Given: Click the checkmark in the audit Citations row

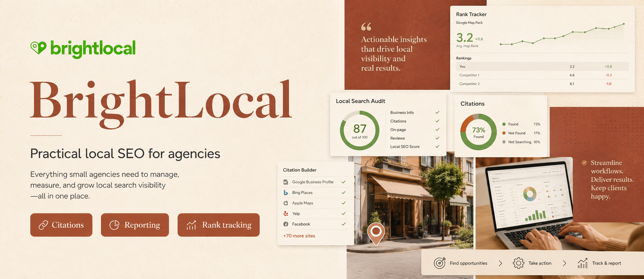Looking at the screenshot, I should click(437, 121).
